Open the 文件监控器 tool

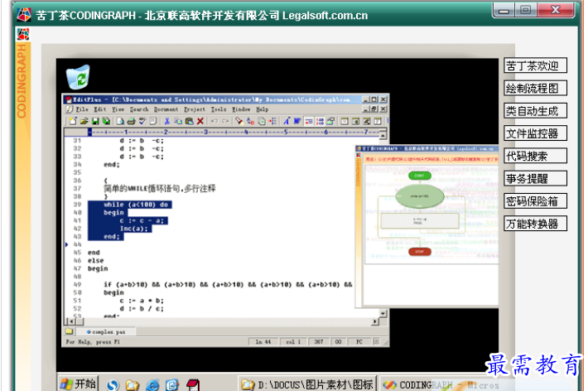pyautogui.click(x=535, y=133)
